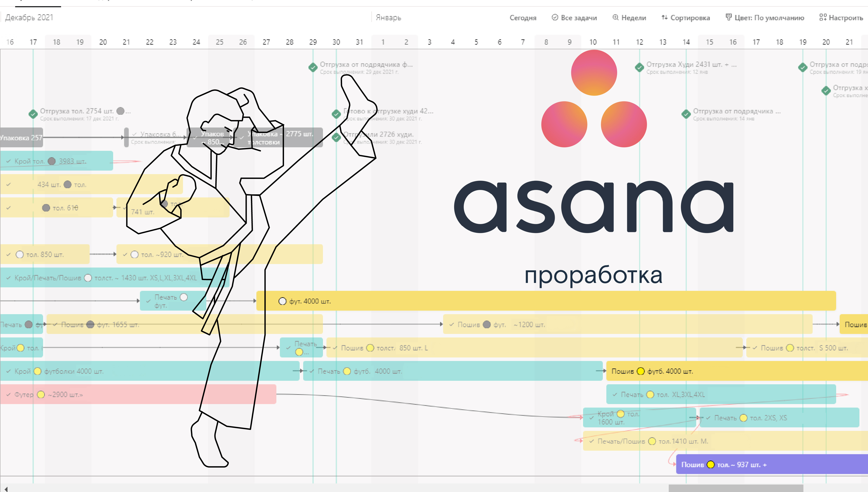Click milestone diamond for Отгрузка от подрядчика 14 янв
Viewport: 868px width, 492px height.
686,114
